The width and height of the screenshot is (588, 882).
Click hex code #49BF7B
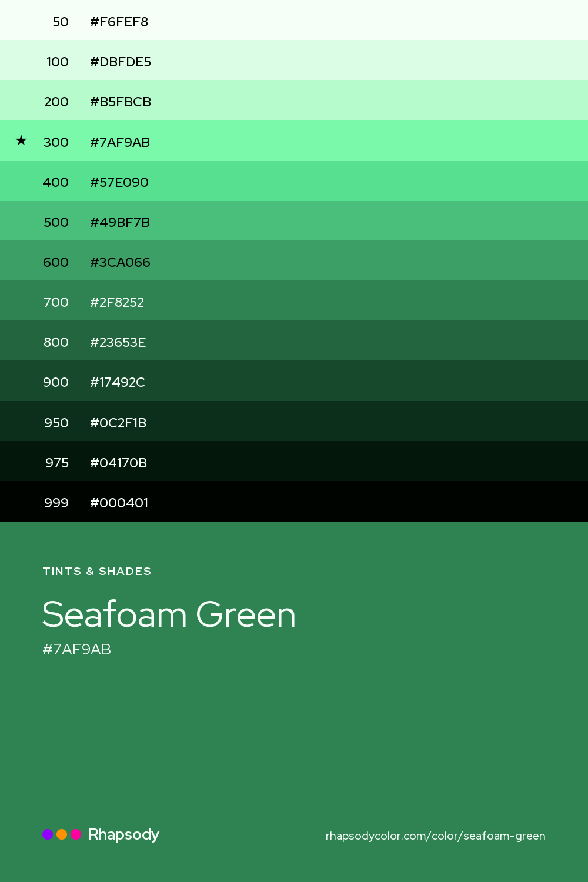point(120,222)
